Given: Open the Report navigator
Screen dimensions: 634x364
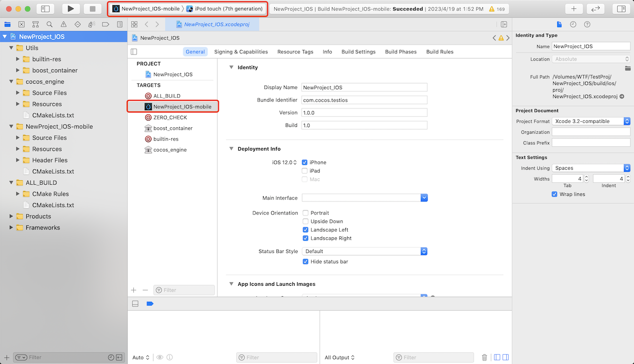Looking at the screenshot, I should pos(119,24).
